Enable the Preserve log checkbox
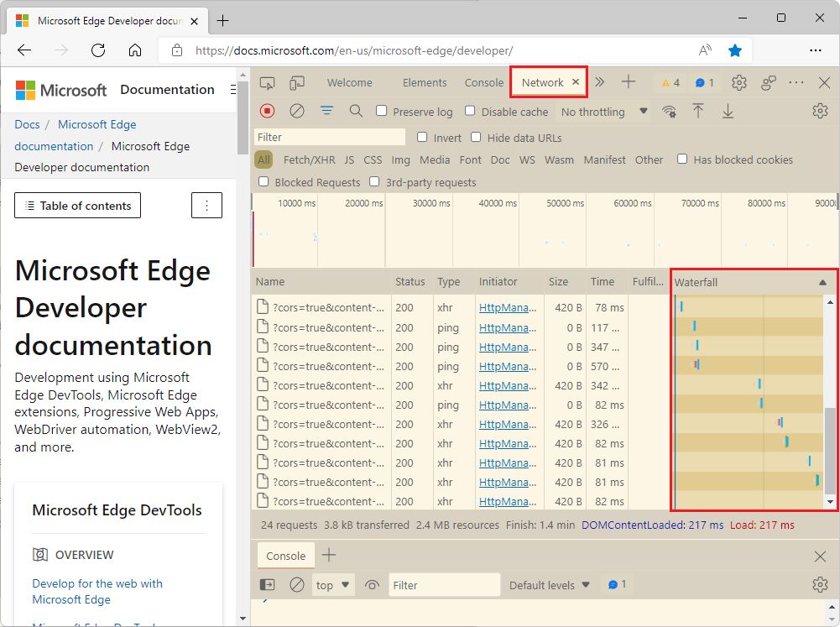 (382, 111)
